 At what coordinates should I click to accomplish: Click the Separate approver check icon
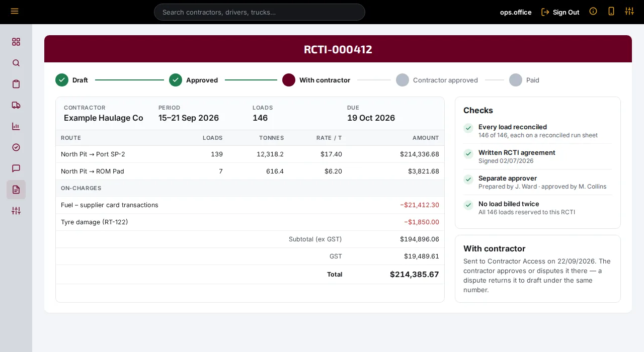pyautogui.click(x=468, y=179)
